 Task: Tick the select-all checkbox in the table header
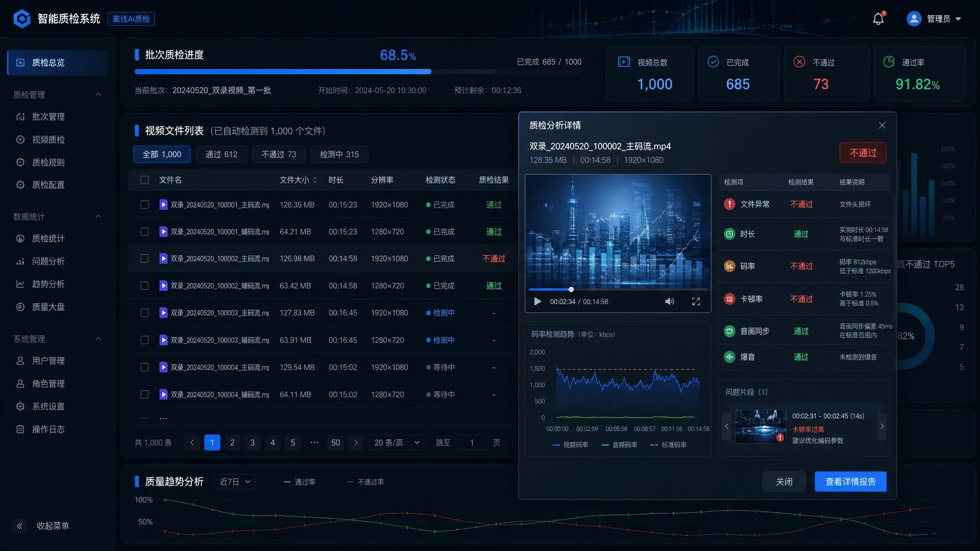pyautogui.click(x=144, y=180)
